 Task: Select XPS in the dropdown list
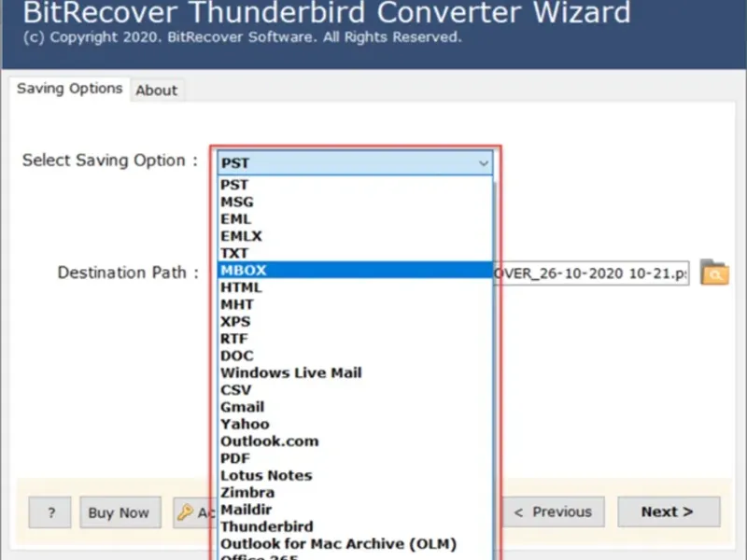coord(355,322)
